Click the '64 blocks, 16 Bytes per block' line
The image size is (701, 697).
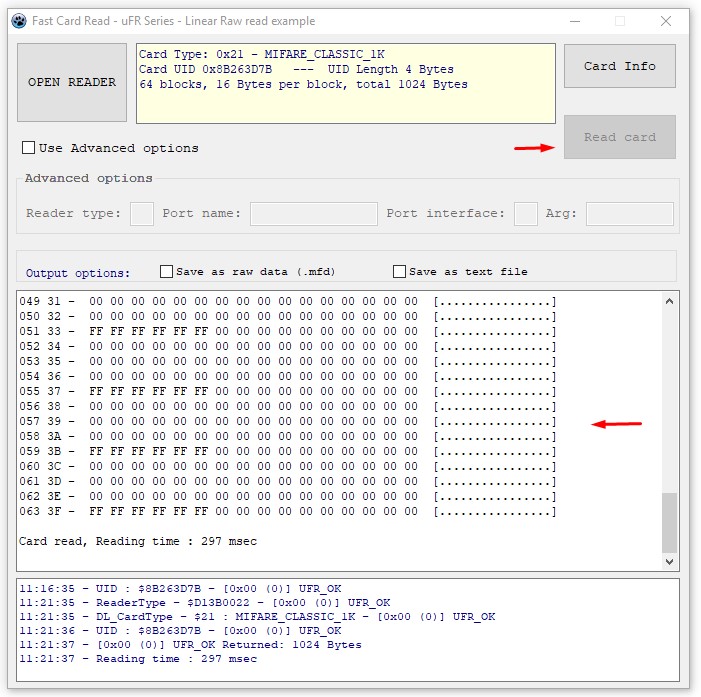[x=303, y=84]
